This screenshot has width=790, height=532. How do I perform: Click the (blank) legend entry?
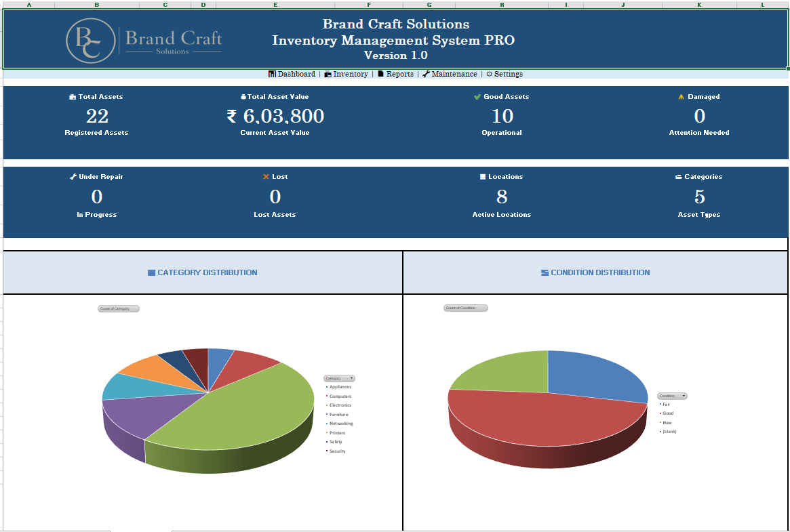click(669, 432)
